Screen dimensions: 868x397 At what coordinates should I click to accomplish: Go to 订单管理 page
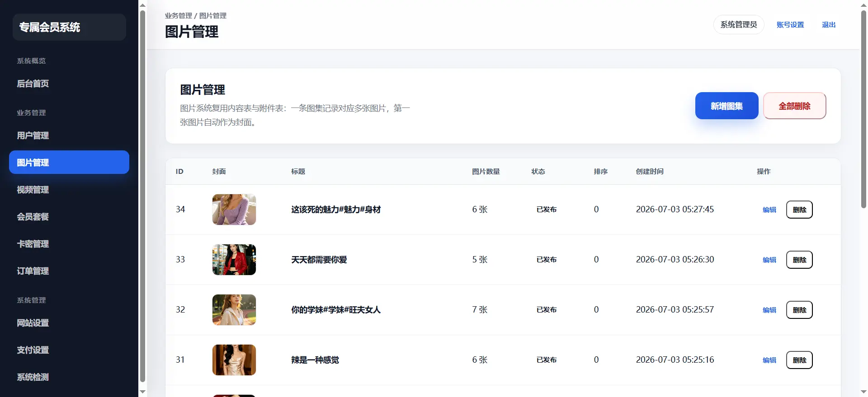click(x=69, y=271)
